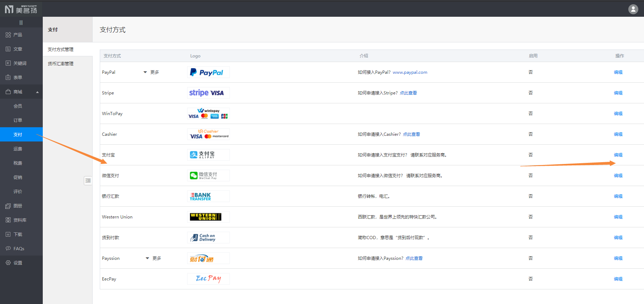Open the FAQs sidebar item
Screen dimensions: 644x304
click(19, 249)
